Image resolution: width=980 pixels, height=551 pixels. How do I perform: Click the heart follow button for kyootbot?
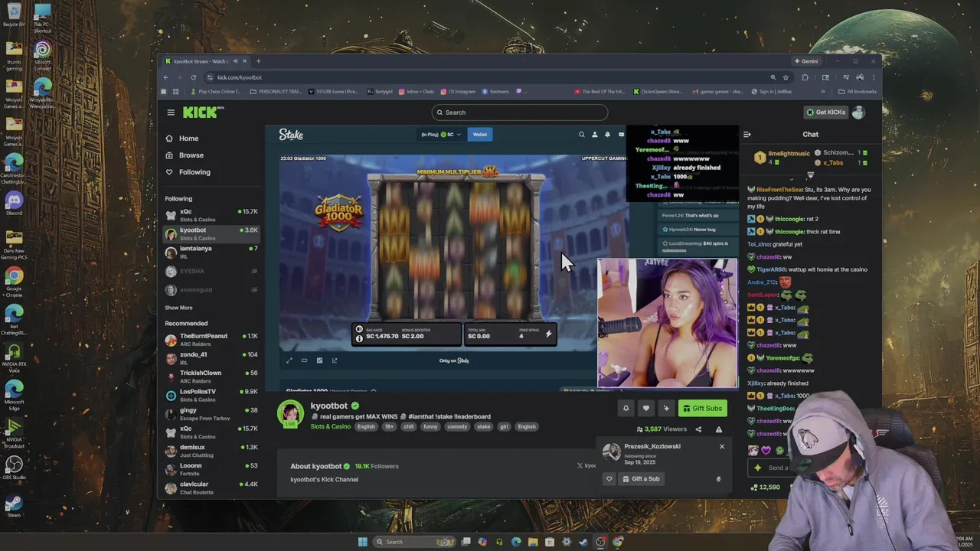tap(645, 408)
